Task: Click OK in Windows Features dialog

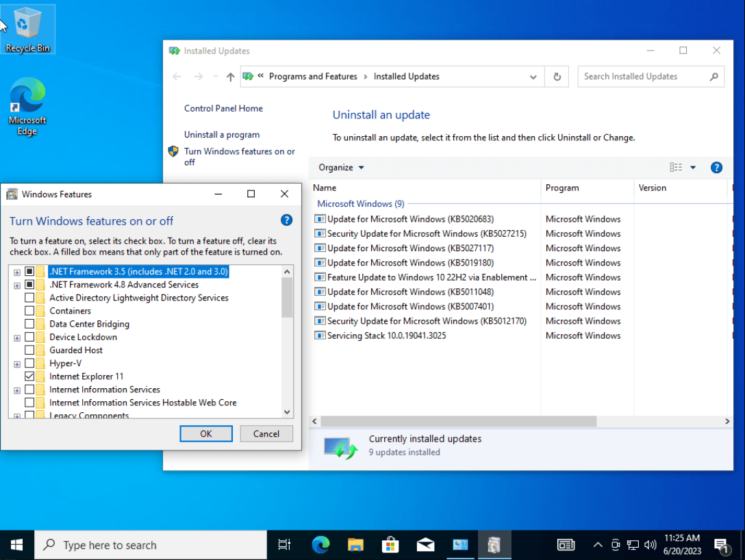Action: tap(206, 433)
